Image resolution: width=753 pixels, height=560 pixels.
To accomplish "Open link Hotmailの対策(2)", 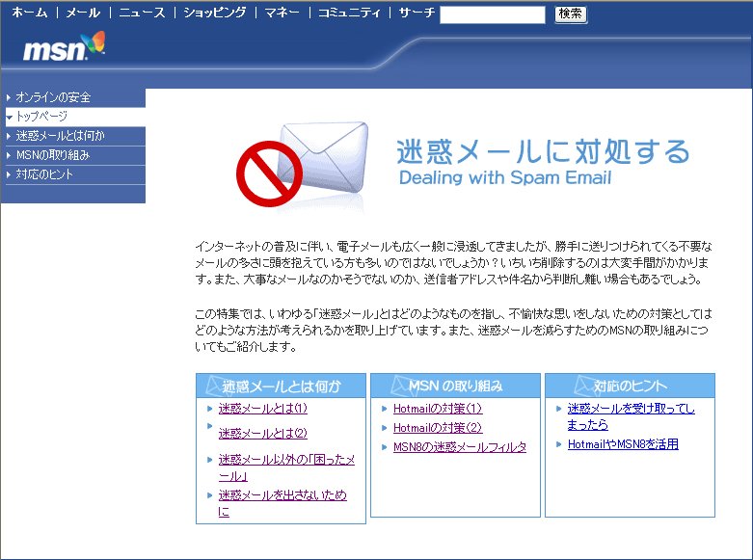I will 438,428.
